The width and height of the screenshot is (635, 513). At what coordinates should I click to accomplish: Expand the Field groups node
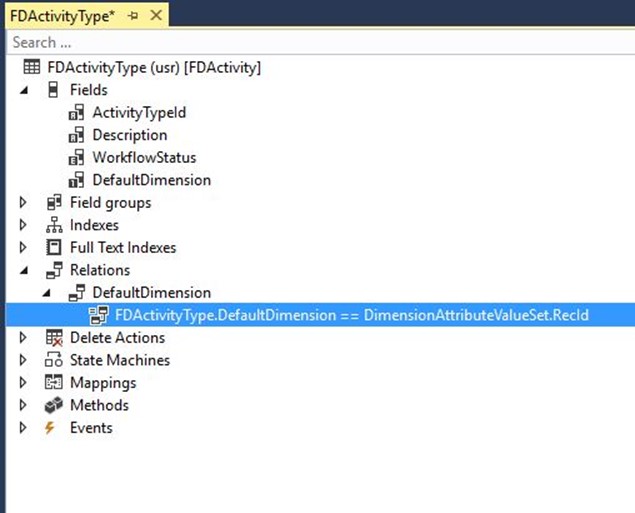[23, 202]
